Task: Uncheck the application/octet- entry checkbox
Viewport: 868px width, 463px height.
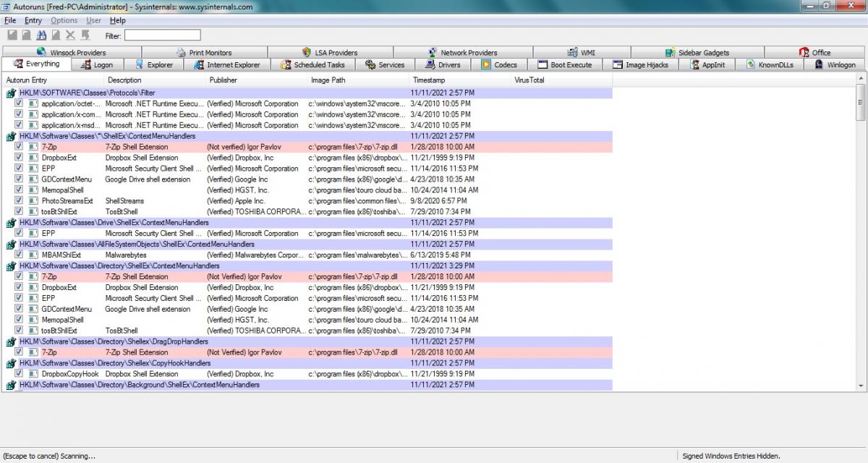Action: 20,103
